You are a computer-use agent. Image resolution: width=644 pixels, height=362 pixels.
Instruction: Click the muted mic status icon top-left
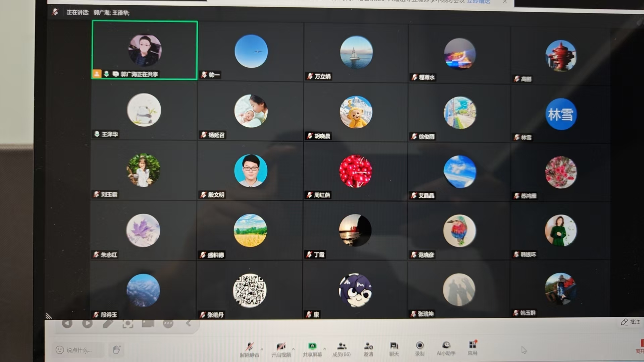pyautogui.click(x=55, y=12)
